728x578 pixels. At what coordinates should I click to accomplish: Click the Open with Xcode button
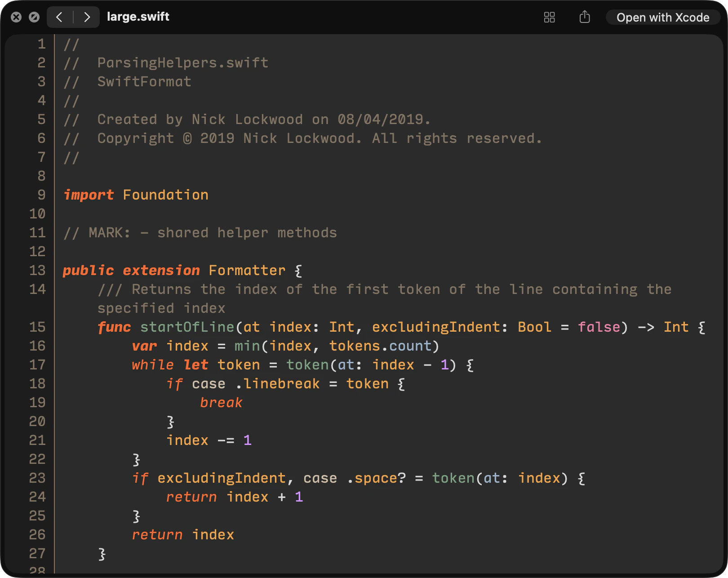(663, 17)
